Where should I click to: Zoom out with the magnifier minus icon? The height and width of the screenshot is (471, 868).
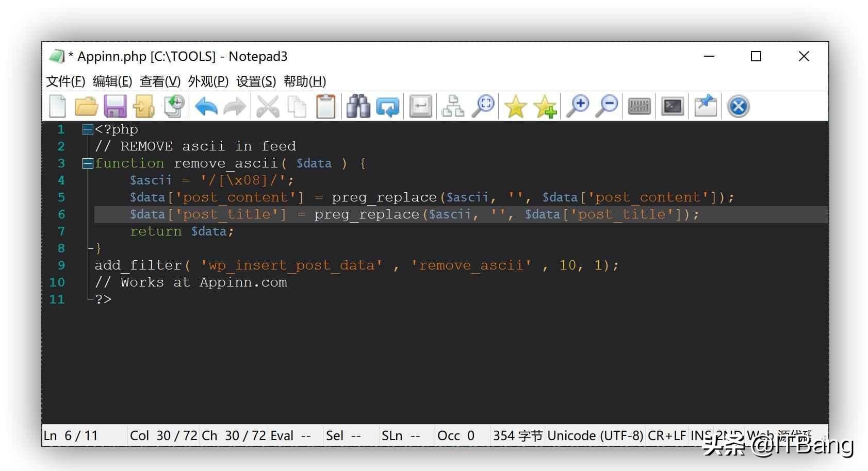pos(607,106)
